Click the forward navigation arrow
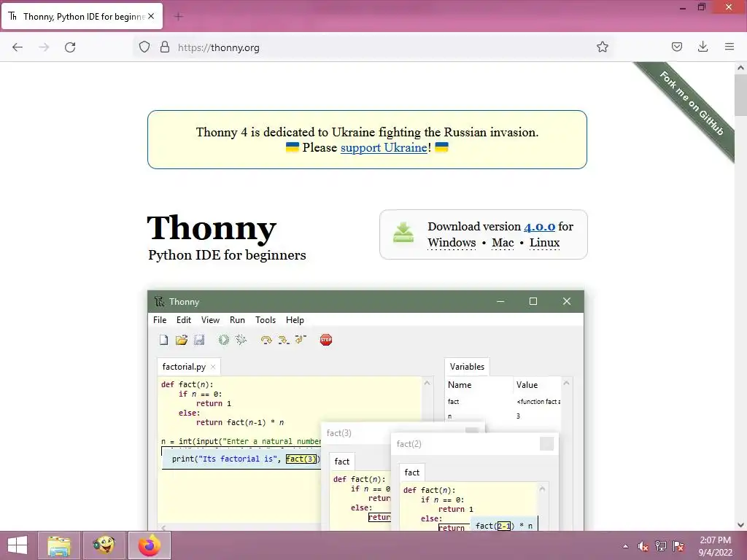Image resolution: width=747 pixels, height=560 pixels. 44,47
